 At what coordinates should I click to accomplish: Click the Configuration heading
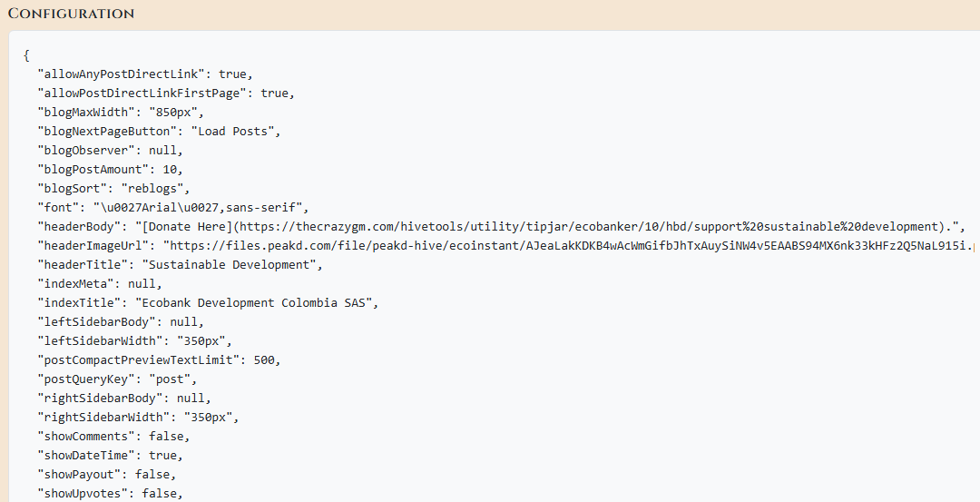pos(72,14)
